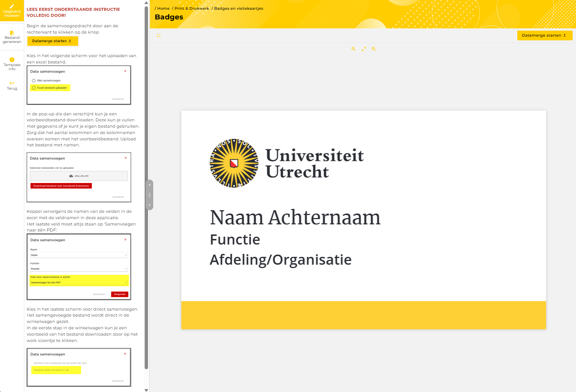
Task: Collapse panel using splitter left arrow
Action: [x=150, y=185]
